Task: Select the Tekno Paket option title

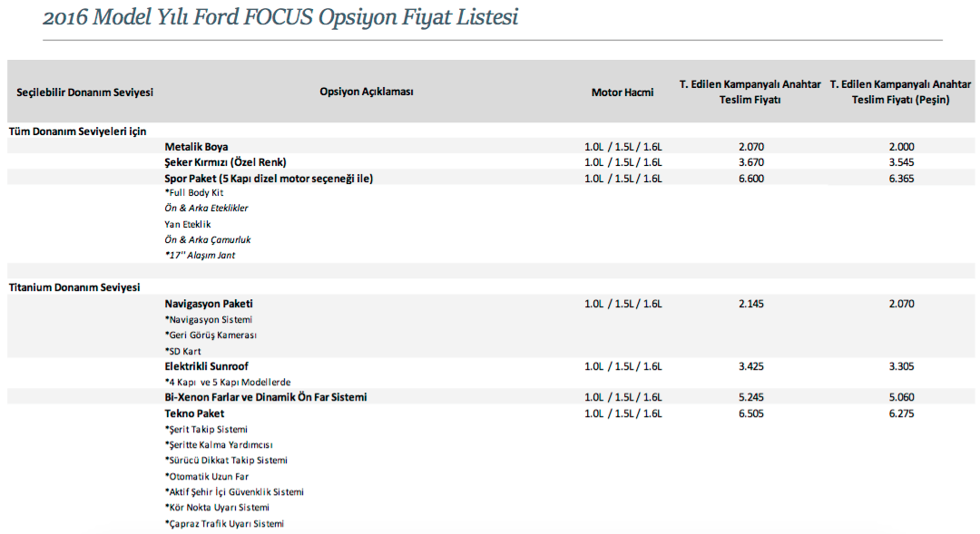Action: coord(194,413)
